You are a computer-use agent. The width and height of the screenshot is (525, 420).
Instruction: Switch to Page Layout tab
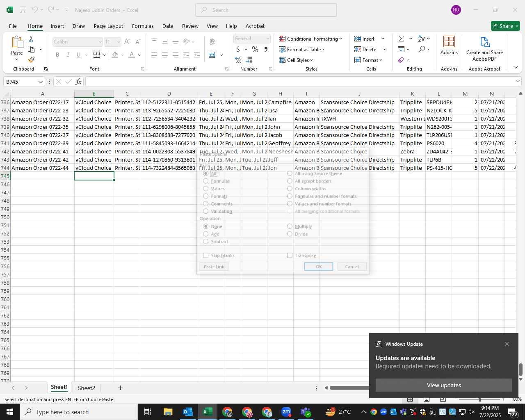(108, 26)
